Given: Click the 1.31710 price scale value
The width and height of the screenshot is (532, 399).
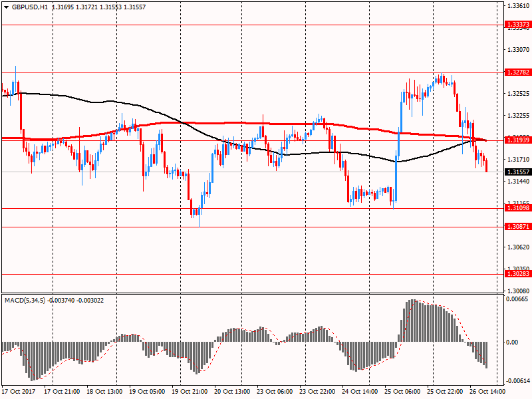Looking at the screenshot, I should tap(518, 159).
